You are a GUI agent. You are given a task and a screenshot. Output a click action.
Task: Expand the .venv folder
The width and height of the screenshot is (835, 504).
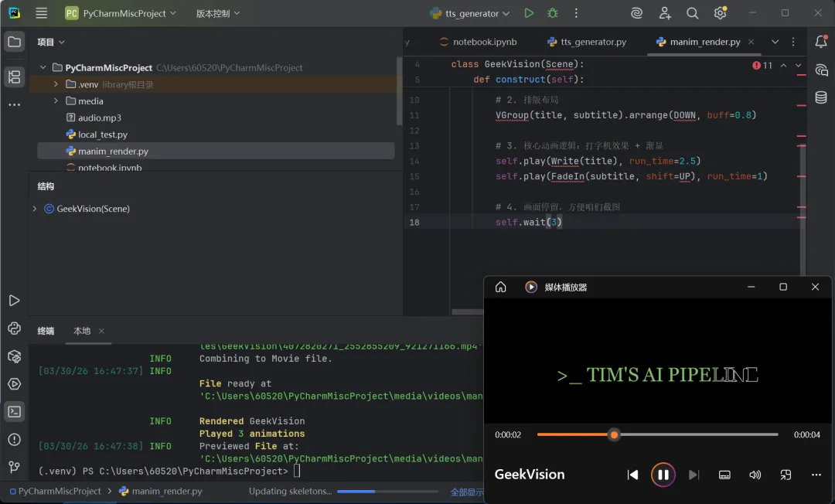coord(56,84)
